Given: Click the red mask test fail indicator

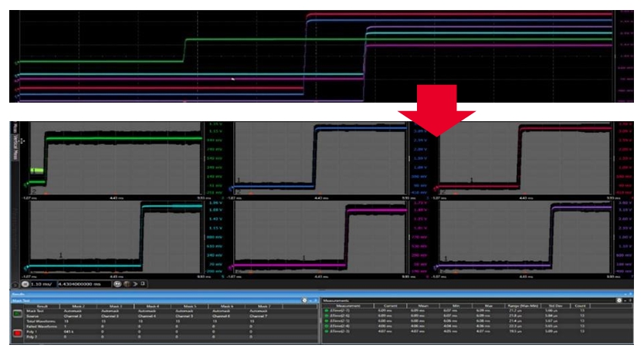Looking at the screenshot, I should (17, 334).
